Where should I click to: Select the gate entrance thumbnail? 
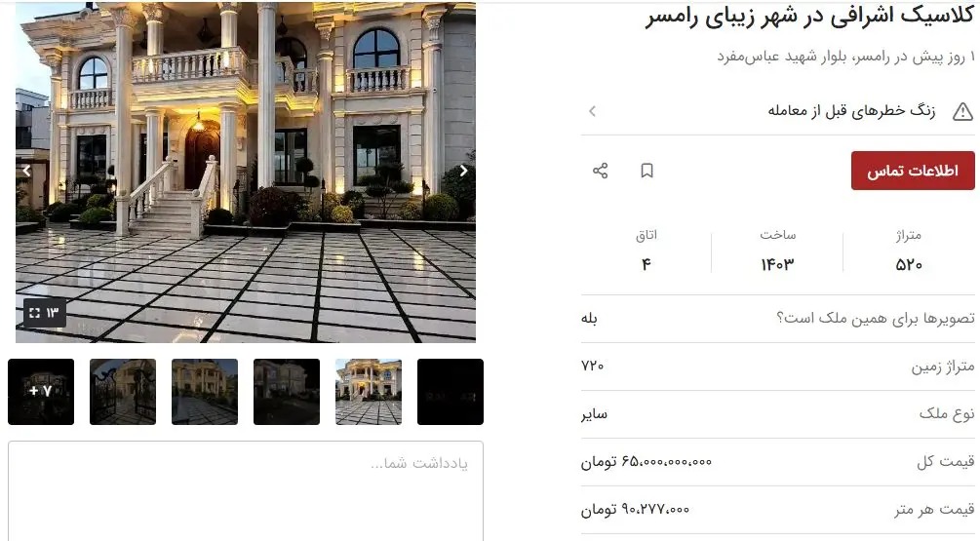(x=123, y=392)
